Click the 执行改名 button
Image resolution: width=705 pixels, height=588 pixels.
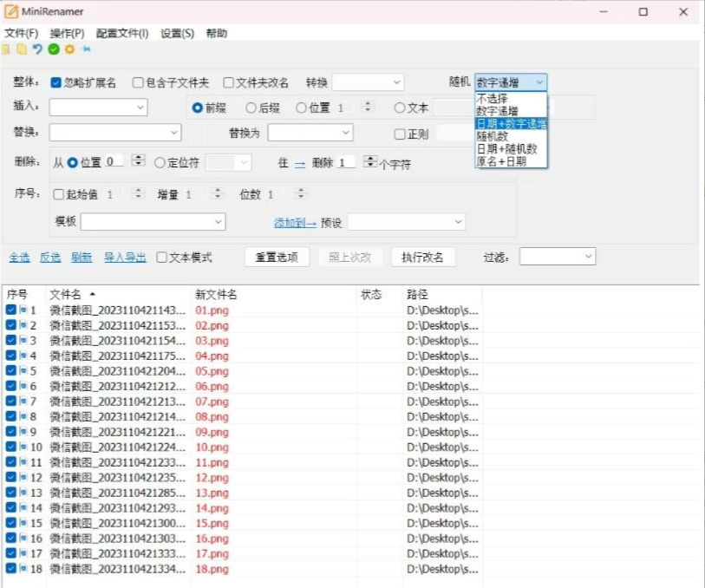[422, 258]
